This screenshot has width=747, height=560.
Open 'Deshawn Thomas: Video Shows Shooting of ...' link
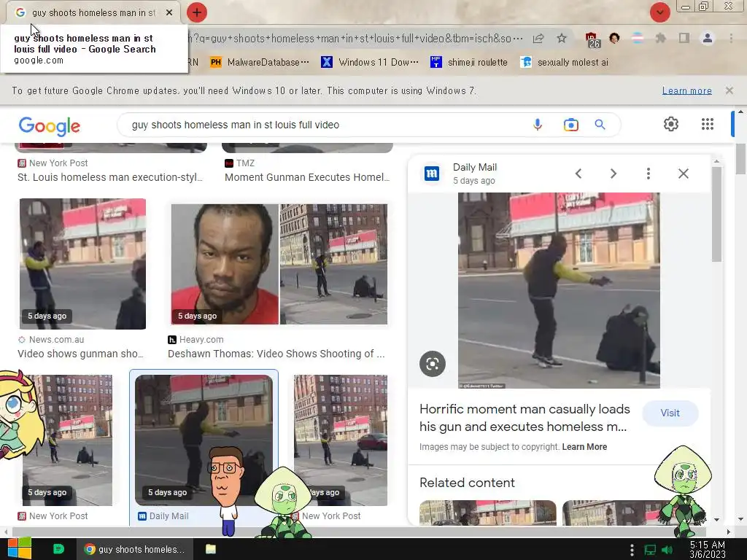point(276,354)
